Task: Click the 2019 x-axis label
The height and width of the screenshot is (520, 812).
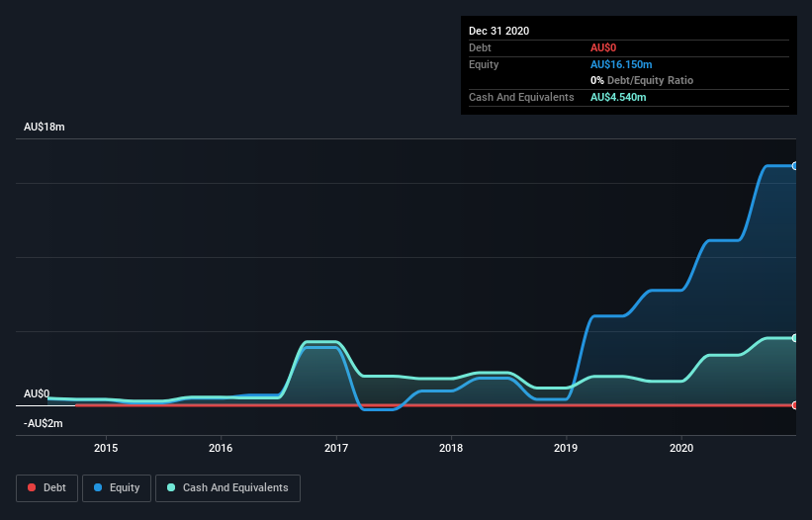Action: coord(566,448)
